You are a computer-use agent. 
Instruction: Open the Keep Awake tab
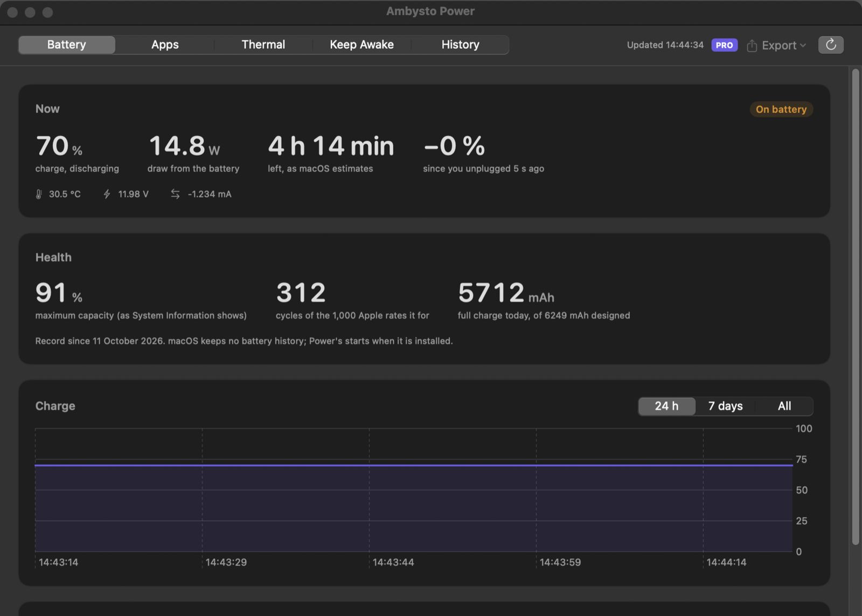[362, 45]
